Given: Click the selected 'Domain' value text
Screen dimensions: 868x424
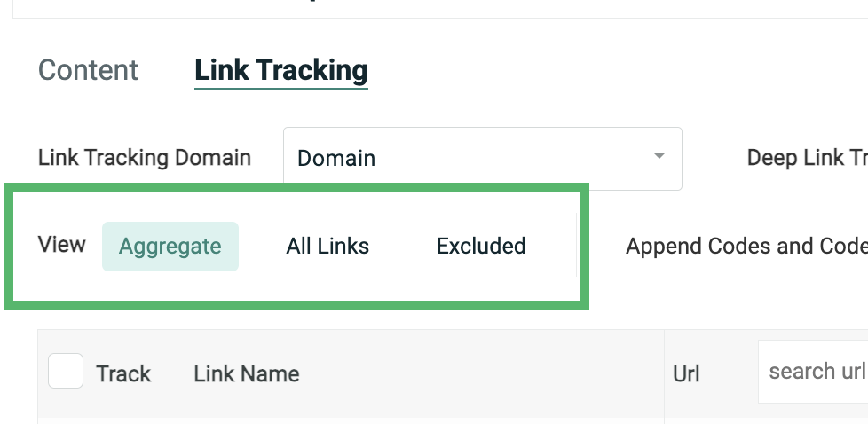Looking at the screenshot, I should point(336,159).
